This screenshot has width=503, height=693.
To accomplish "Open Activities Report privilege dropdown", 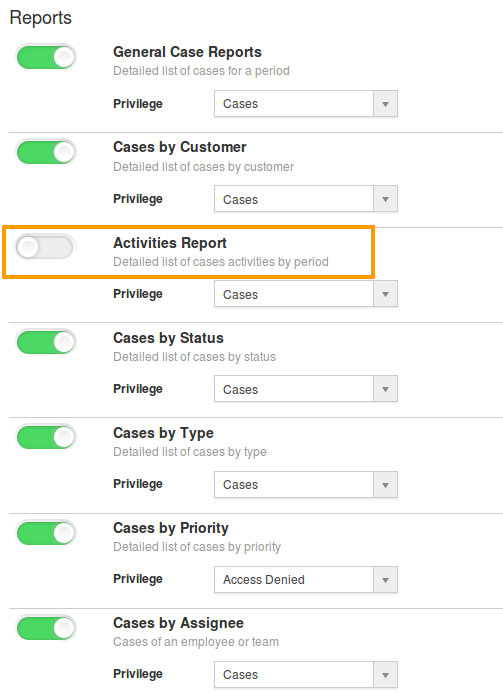I will click(306, 294).
